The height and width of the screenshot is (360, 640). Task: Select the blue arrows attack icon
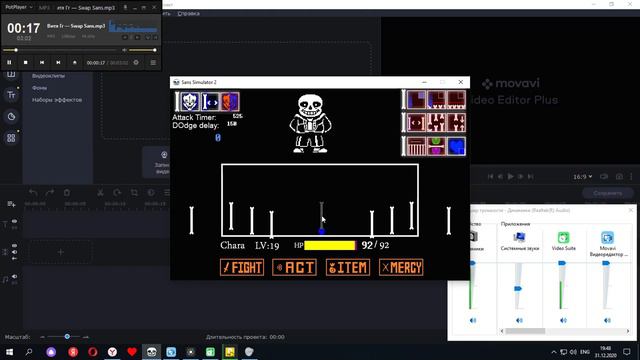coord(211,102)
